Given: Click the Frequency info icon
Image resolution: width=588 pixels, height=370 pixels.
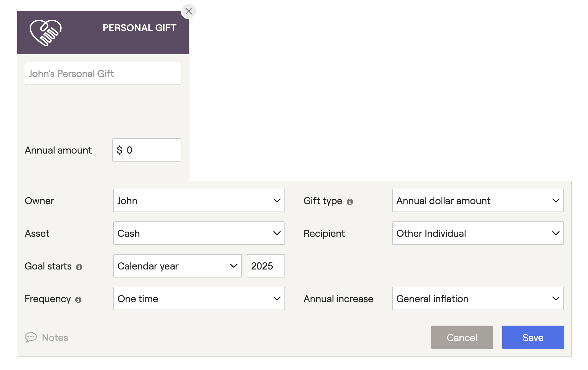Looking at the screenshot, I should (x=78, y=300).
